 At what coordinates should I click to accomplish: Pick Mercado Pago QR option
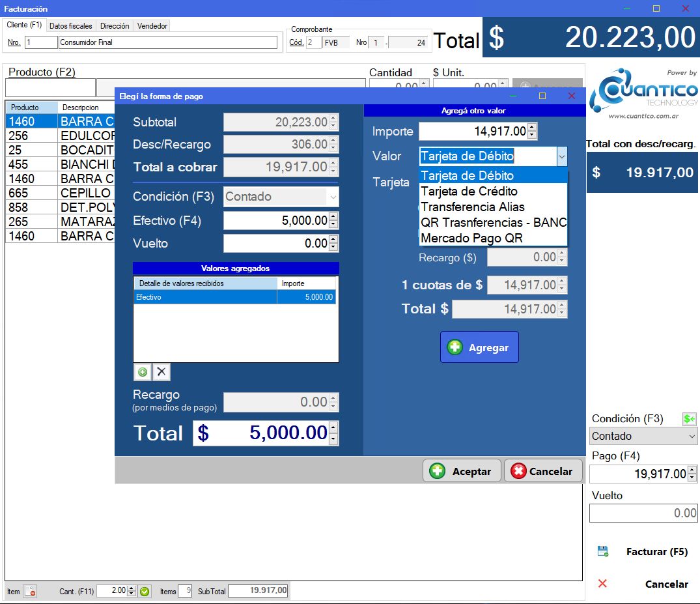[494, 238]
